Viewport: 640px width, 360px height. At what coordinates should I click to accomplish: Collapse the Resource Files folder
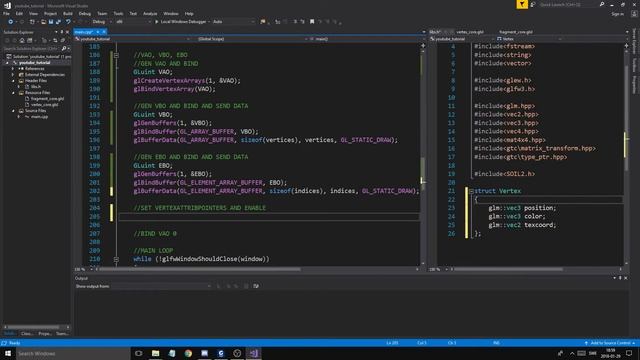pos(13,93)
